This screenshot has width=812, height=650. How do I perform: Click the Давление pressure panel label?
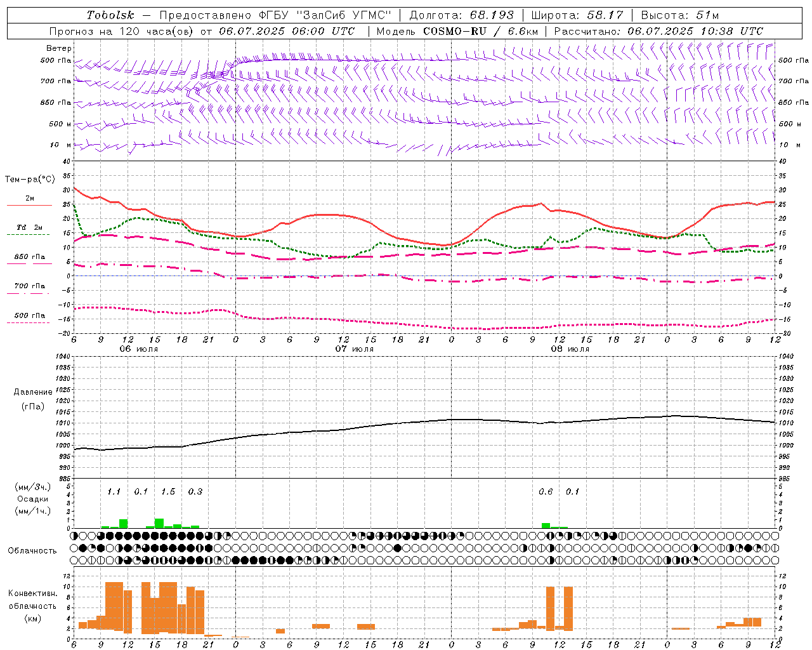[32, 392]
